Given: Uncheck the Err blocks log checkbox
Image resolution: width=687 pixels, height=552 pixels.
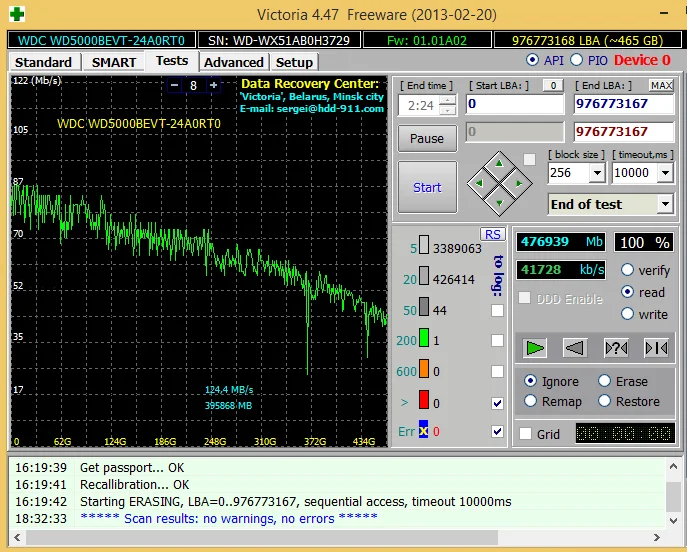Looking at the screenshot, I should click(x=498, y=432).
